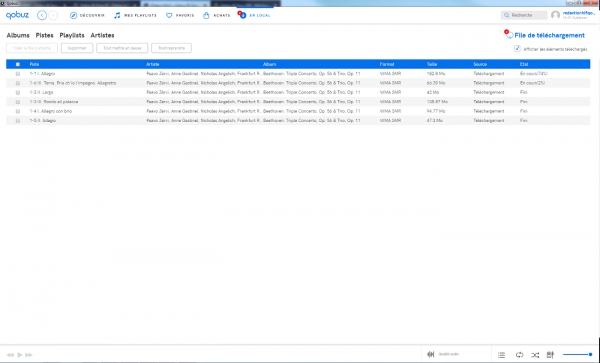600x363 pixels.
Task: Toggle the repeat icon
Action: coord(519,355)
